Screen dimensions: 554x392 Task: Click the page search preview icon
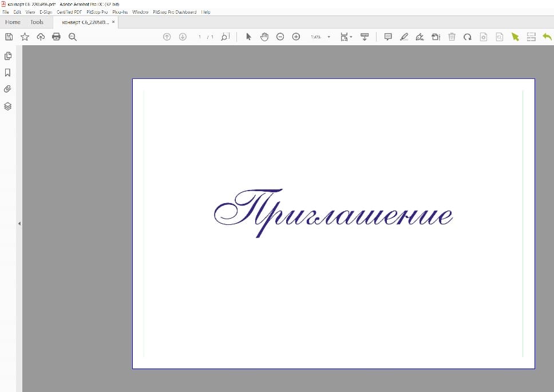[499, 37]
